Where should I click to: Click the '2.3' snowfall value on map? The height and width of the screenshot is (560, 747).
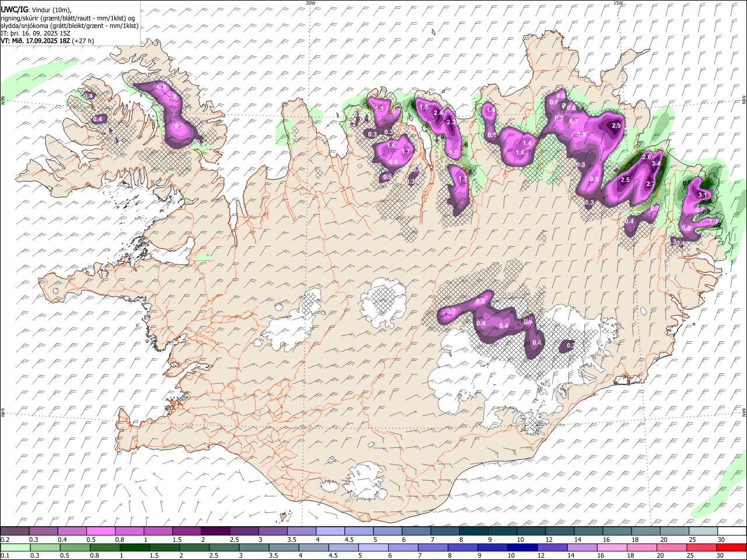click(451, 123)
